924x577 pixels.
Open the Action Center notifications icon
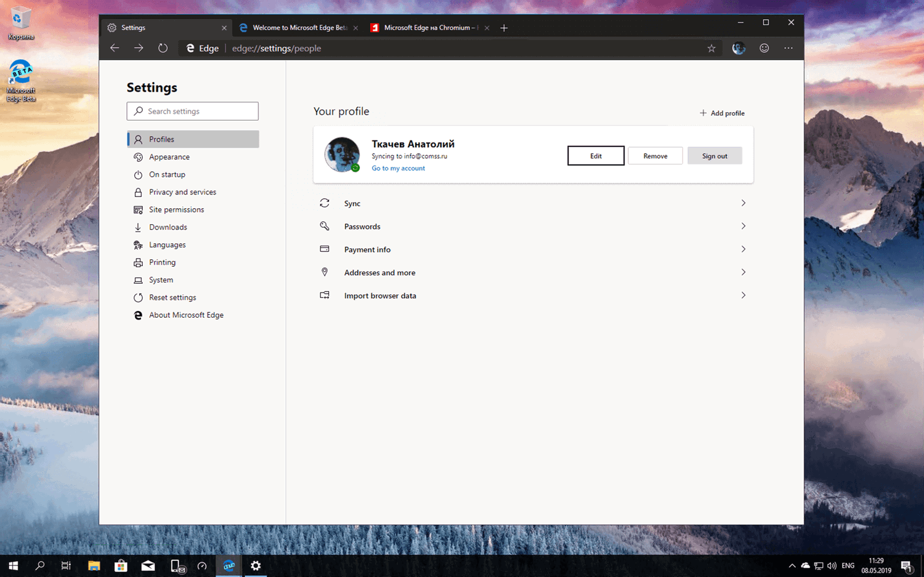pyautogui.click(x=907, y=565)
